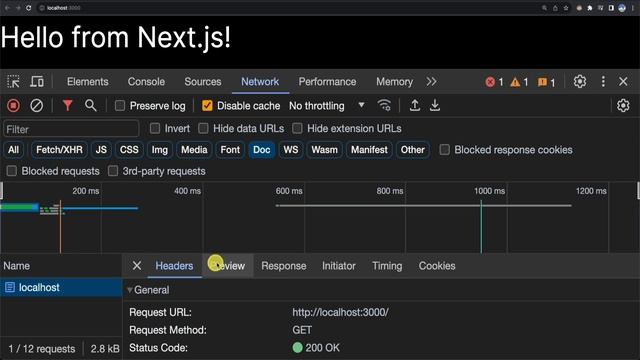Export HAR file download icon
Image resolution: width=640 pixels, height=360 pixels.
tap(435, 105)
